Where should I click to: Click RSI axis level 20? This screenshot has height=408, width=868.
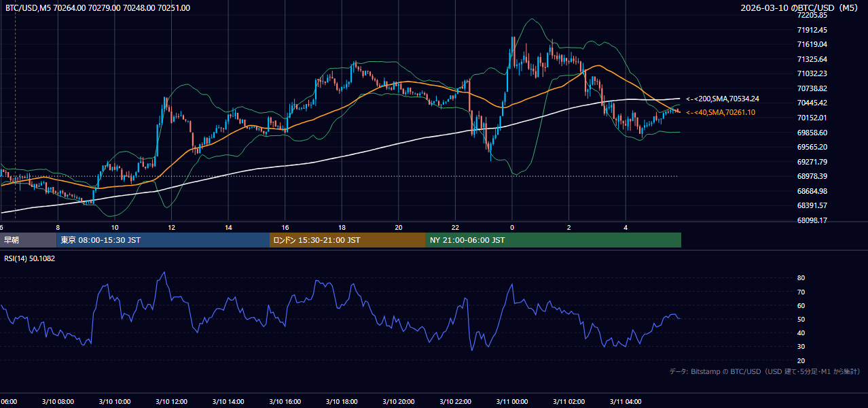coord(801,360)
